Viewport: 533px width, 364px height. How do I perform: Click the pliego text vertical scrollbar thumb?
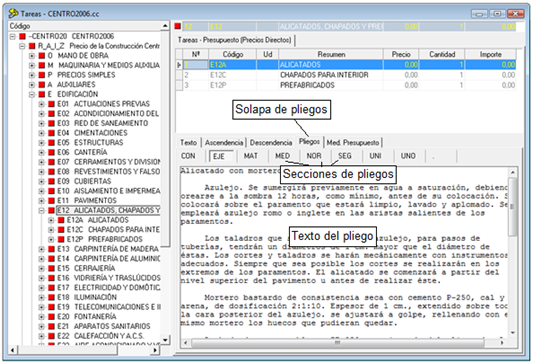pos(513,207)
